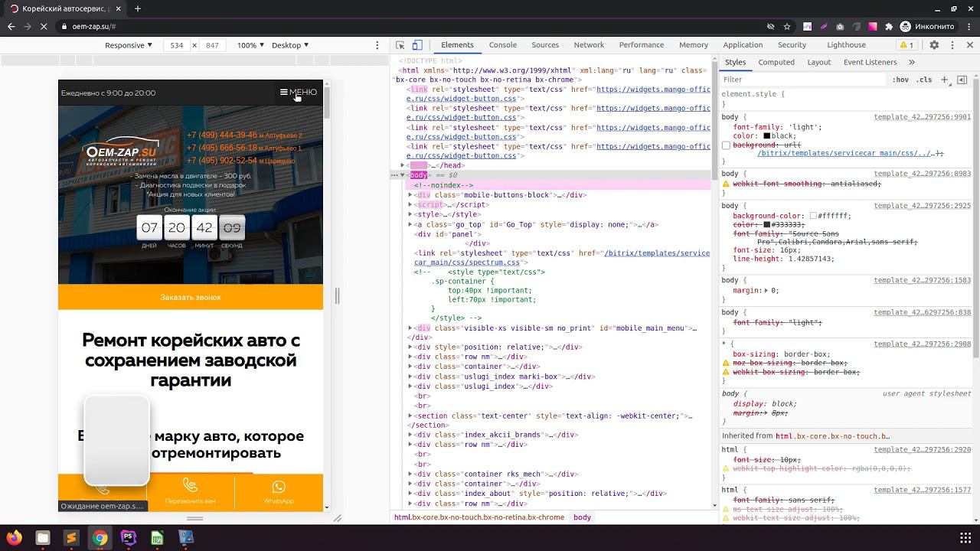This screenshot has height=551, width=980.
Task: Collapse the body element node
Action: tap(403, 175)
